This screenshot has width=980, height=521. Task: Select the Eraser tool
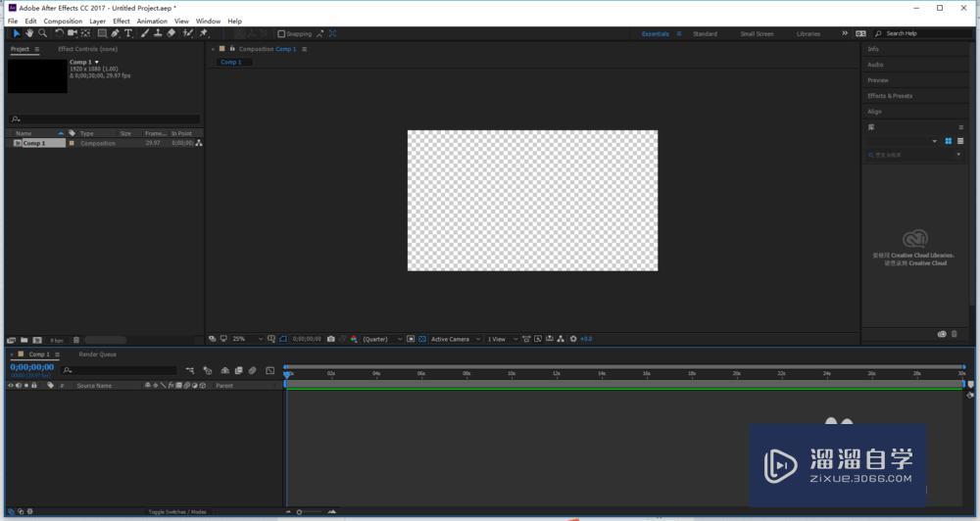click(x=171, y=33)
